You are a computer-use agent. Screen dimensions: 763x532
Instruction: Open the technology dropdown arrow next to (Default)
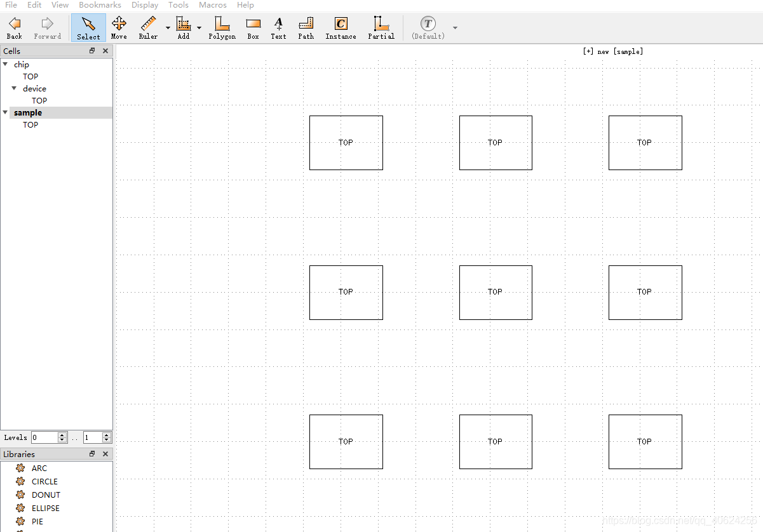[x=455, y=28]
